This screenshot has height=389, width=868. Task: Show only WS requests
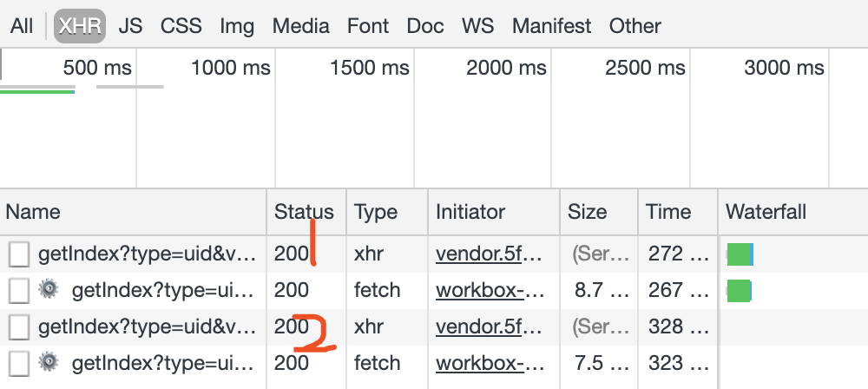click(x=477, y=26)
